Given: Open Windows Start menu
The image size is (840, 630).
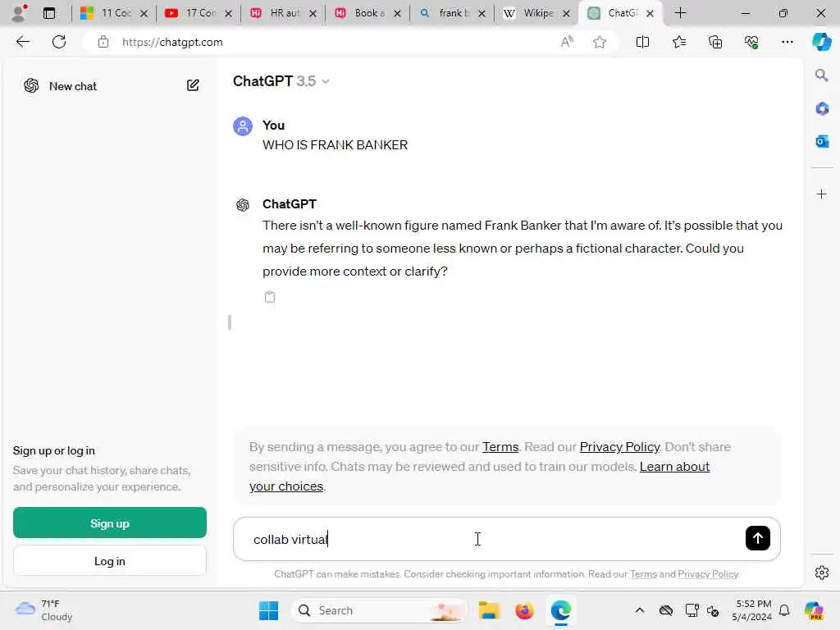Looking at the screenshot, I should (x=268, y=610).
